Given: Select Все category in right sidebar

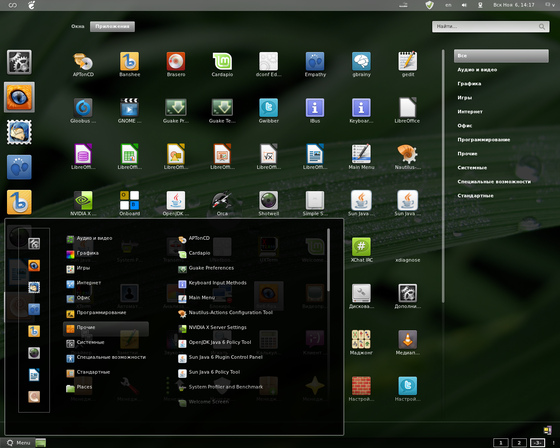Looking at the screenshot, I should [501, 56].
